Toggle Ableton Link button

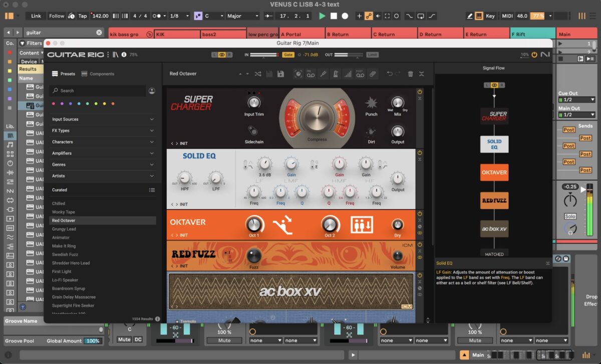[36, 16]
